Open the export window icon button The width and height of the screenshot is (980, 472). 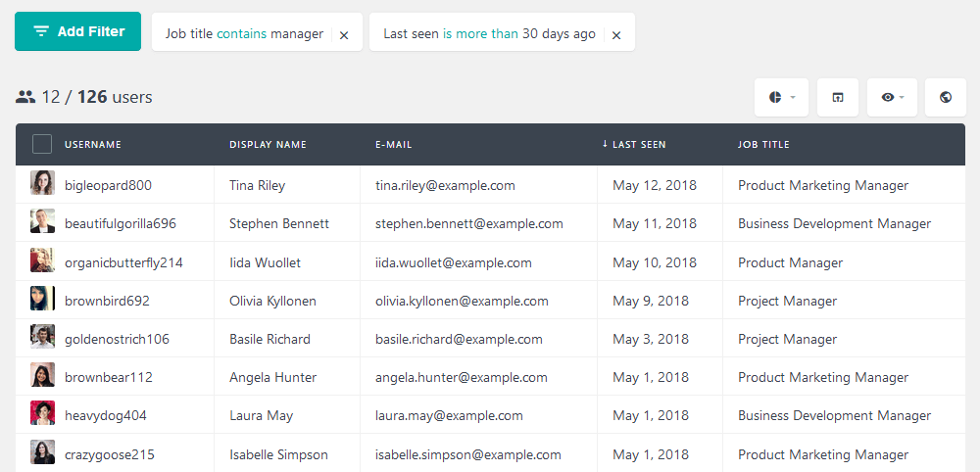[838, 97]
